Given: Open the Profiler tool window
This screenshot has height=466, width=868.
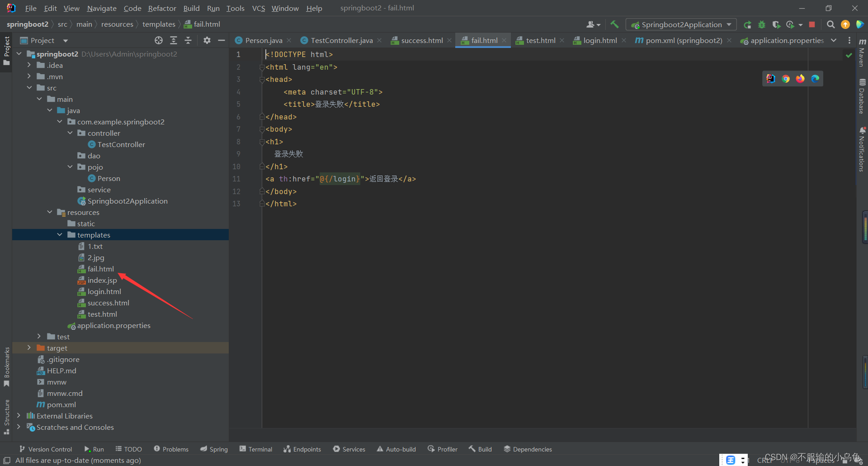Looking at the screenshot, I should click(x=443, y=449).
